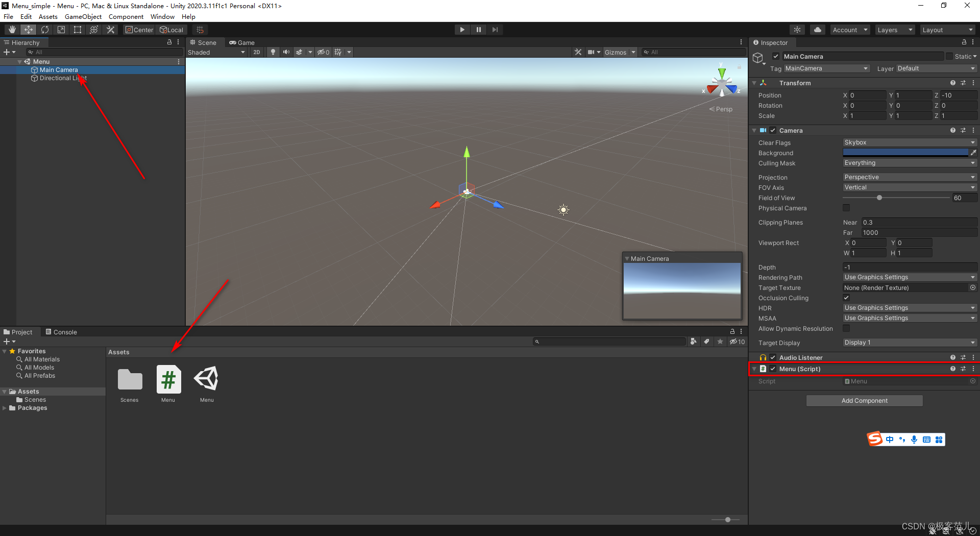Image resolution: width=980 pixels, height=536 pixels.
Task: Disable the Menu (Script) checkbox
Action: tap(773, 369)
